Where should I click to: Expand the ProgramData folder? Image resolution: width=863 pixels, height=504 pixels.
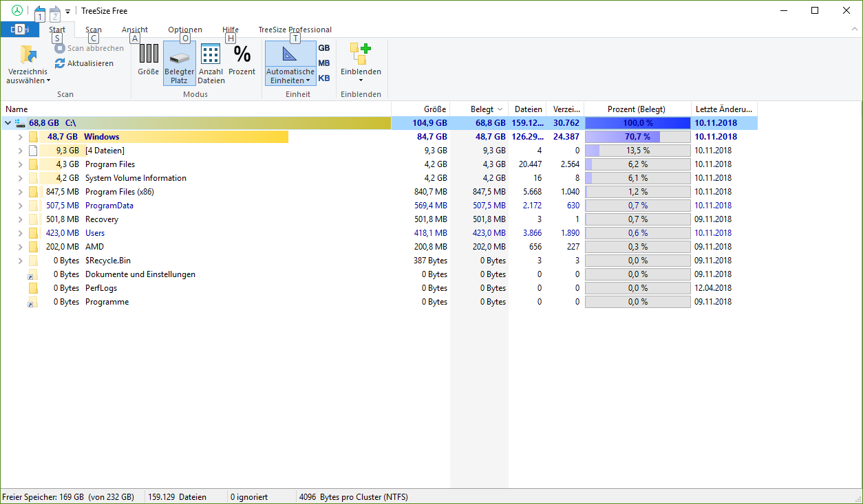pyautogui.click(x=20, y=206)
